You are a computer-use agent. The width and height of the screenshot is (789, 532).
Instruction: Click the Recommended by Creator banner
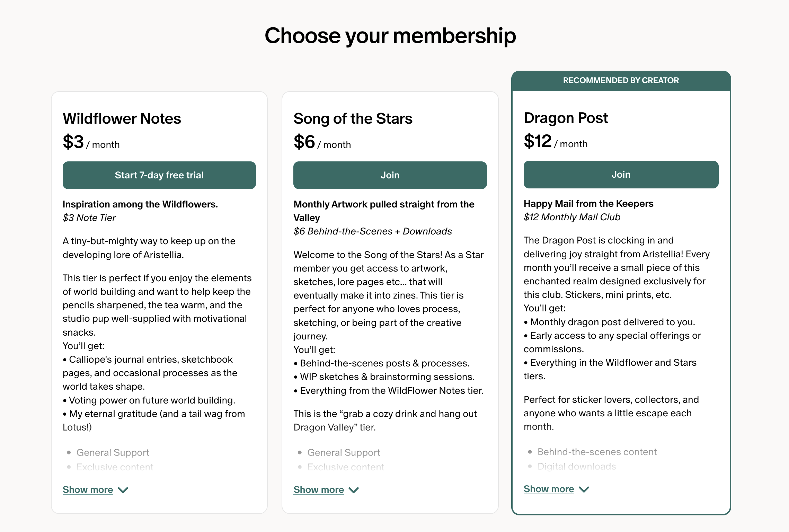coord(621,81)
